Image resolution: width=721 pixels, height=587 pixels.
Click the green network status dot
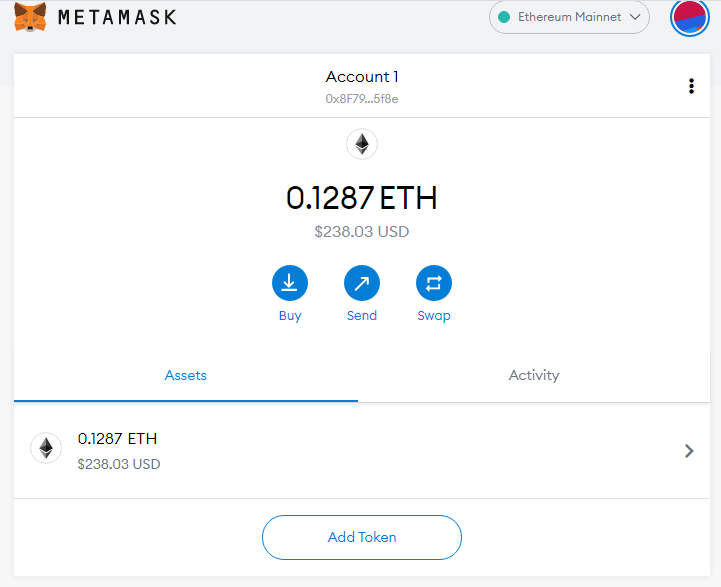pyautogui.click(x=504, y=17)
